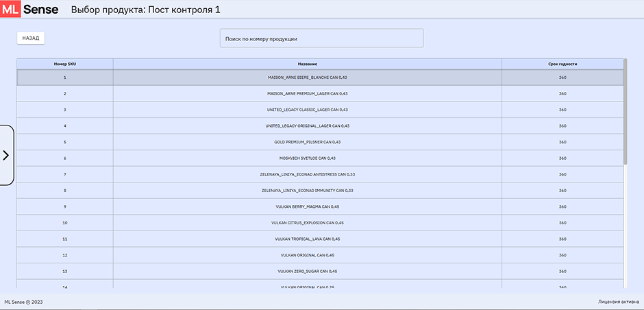Select MAISON_ARNE PREMIUM_LAGER CAN 0,43 row

pyautogui.click(x=307, y=93)
